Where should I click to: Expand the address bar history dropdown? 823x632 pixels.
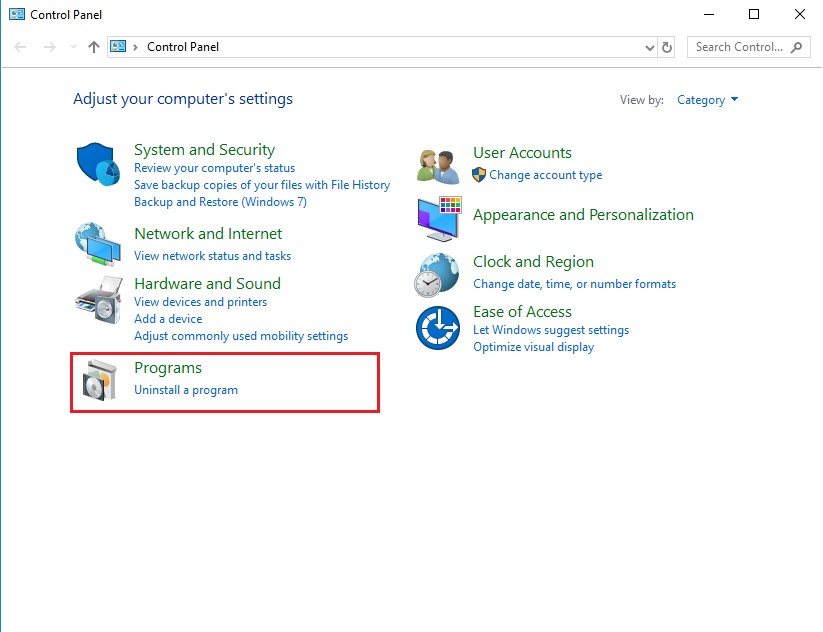[649, 47]
